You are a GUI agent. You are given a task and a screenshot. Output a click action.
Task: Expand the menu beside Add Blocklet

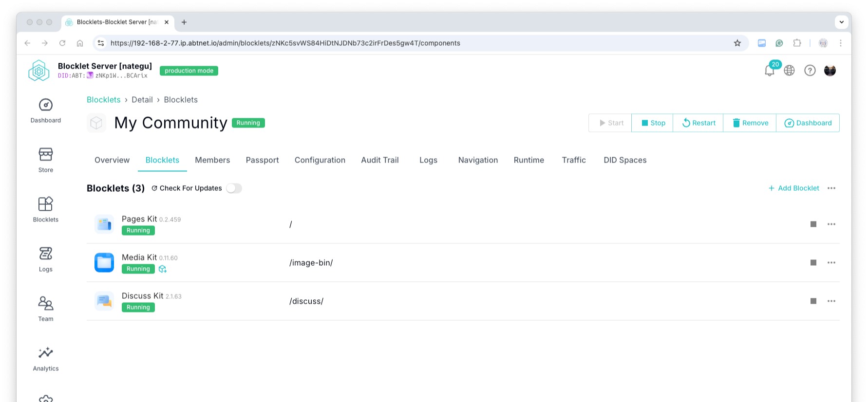(x=831, y=188)
